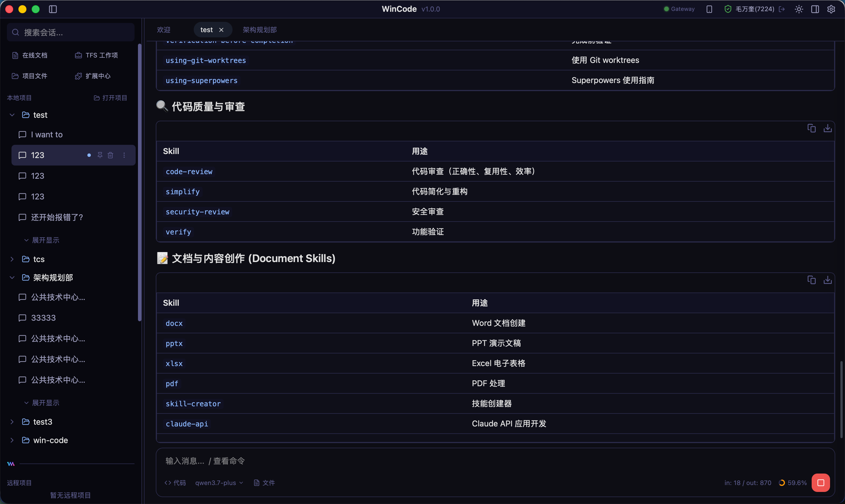Click the folder icon of win-code project
The image size is (845, 504).
pos(26,440)
